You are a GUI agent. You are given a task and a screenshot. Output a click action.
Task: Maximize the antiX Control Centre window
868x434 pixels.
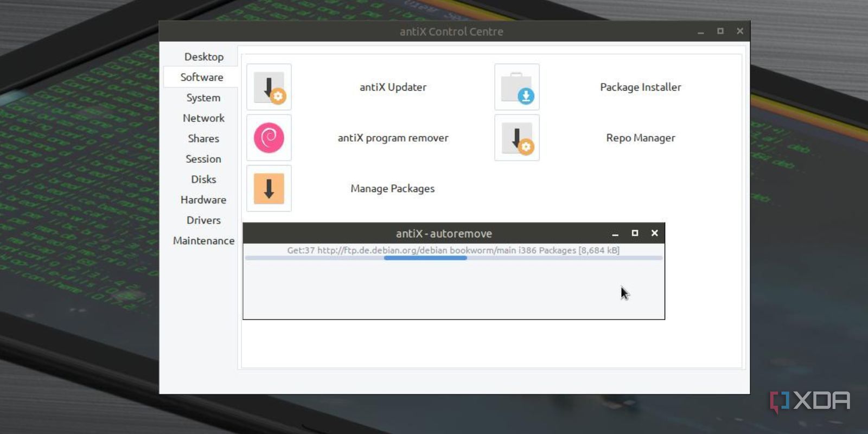click(720, 31)
